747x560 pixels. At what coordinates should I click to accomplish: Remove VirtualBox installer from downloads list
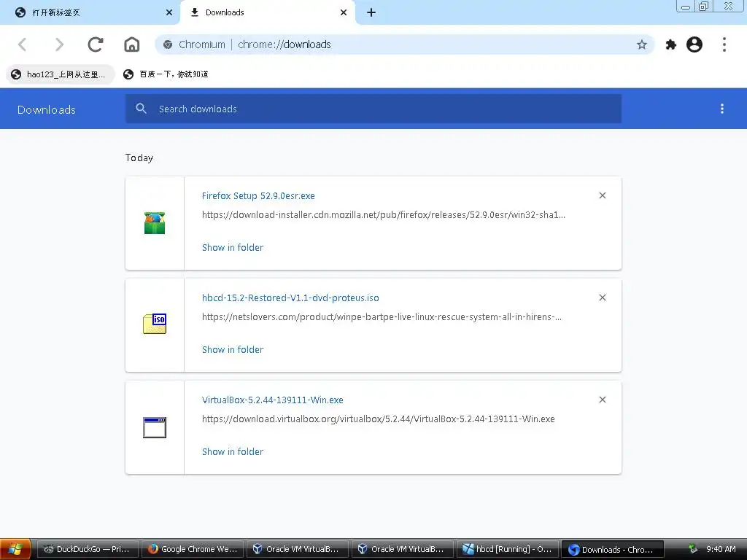coord(602,400)
